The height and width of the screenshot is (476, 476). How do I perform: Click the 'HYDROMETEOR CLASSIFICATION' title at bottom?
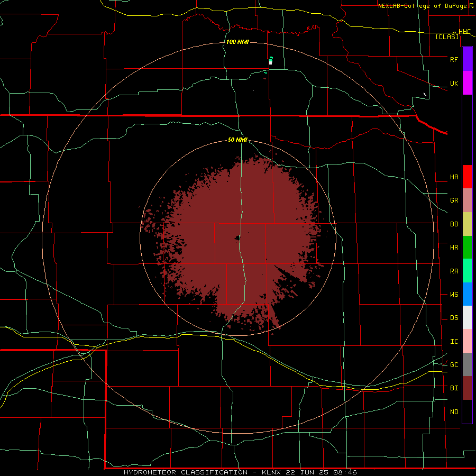(186, 472)
